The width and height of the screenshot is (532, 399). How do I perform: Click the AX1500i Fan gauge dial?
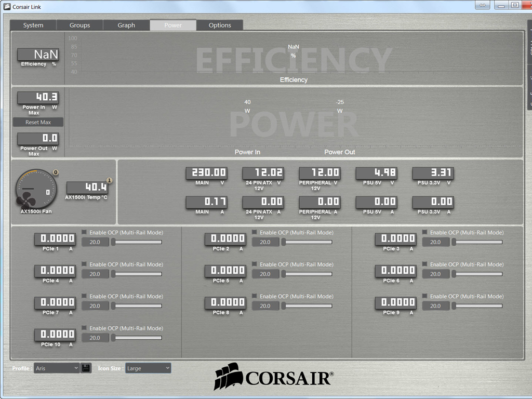click(36, 189)
